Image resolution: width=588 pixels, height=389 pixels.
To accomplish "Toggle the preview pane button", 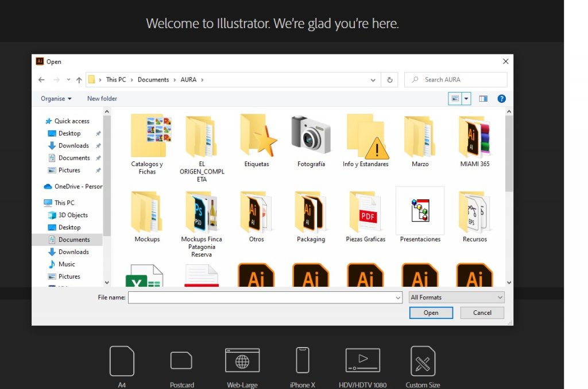I will pyautogui.click(x=483, y=99).
